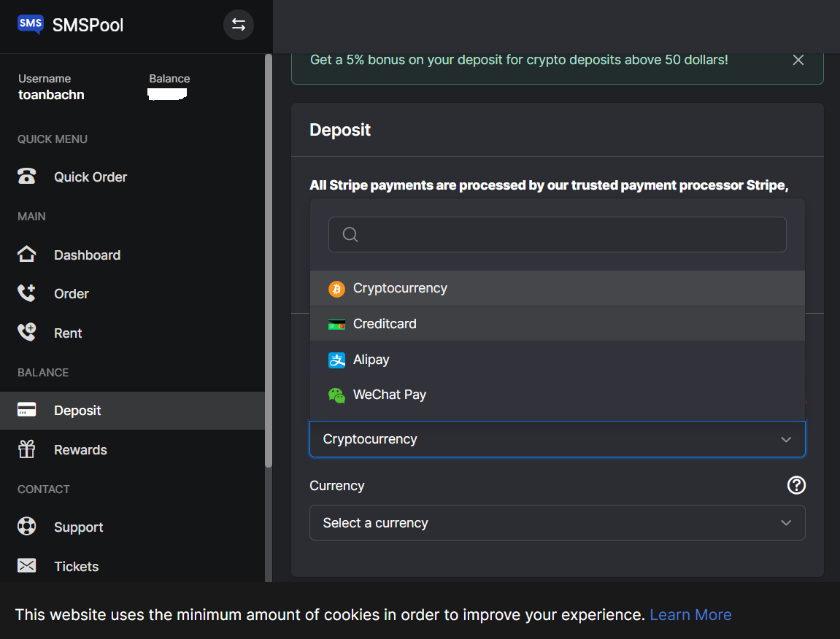Dismiss the 5% bonus banner
This screenshot has width=840, height=639.
click(x=798, y=60)
